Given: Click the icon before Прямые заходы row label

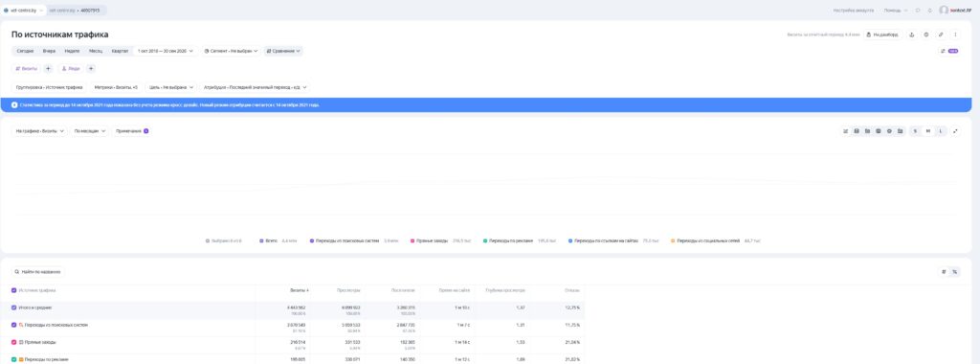Looking at the screenshot, I should click(21, 342).
